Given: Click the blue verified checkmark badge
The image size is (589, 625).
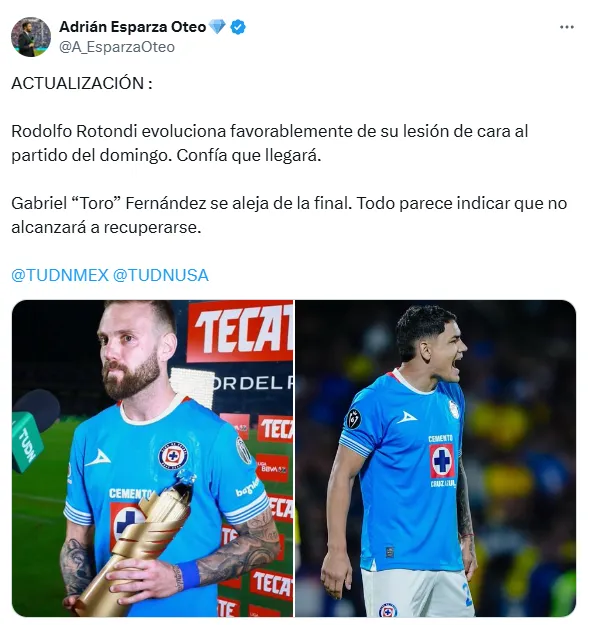Looking at the screenshot, I should 238,27.
